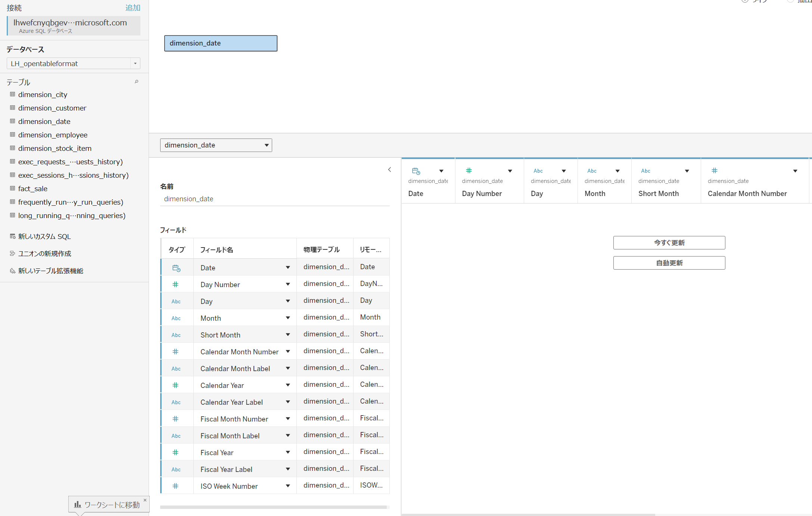Expand Day Number column header menu arrow
812x516 pixels.
pos(510,171)
